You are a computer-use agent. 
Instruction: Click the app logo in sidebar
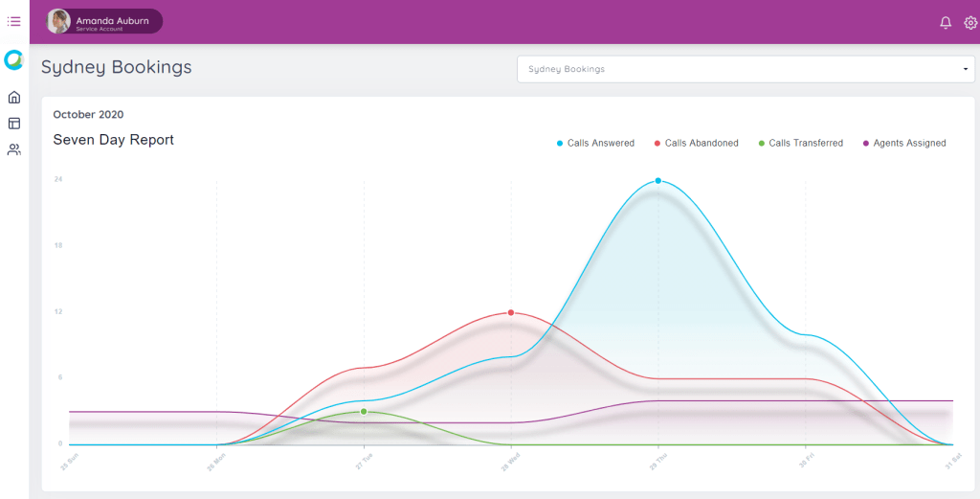[x=14, y=60]
